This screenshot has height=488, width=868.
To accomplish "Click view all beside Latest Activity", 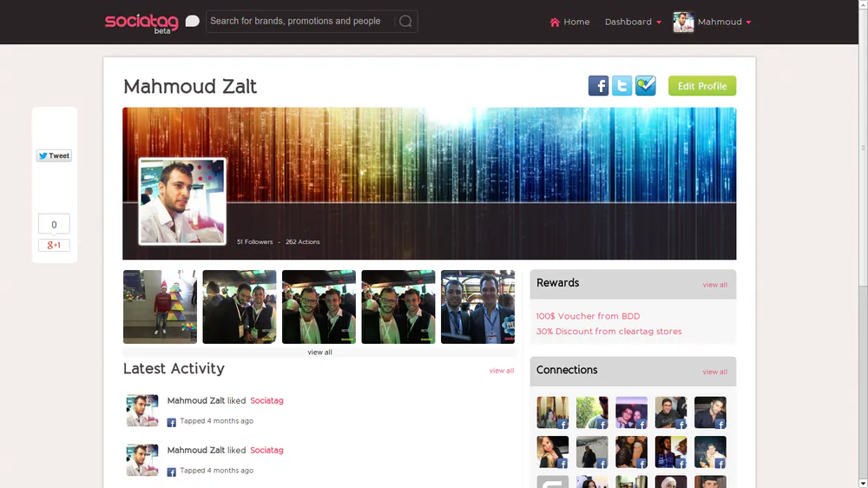I will [x=502, y=371].
